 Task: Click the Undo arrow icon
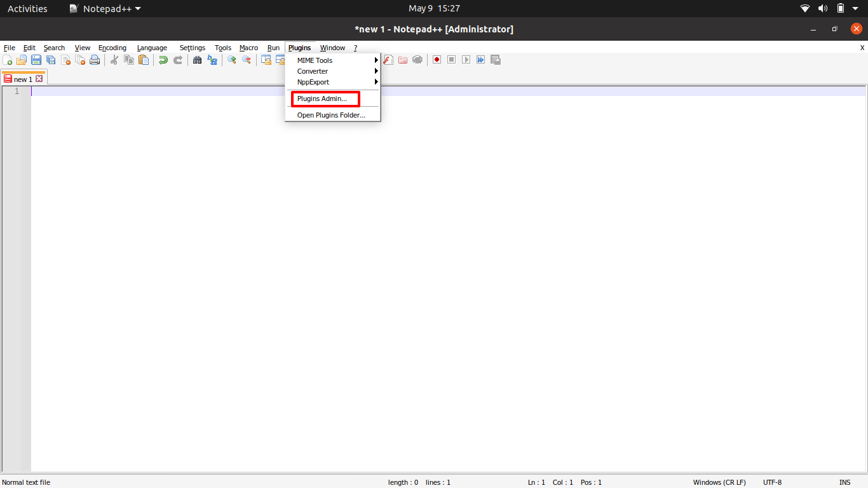click(x=164, y=60)
